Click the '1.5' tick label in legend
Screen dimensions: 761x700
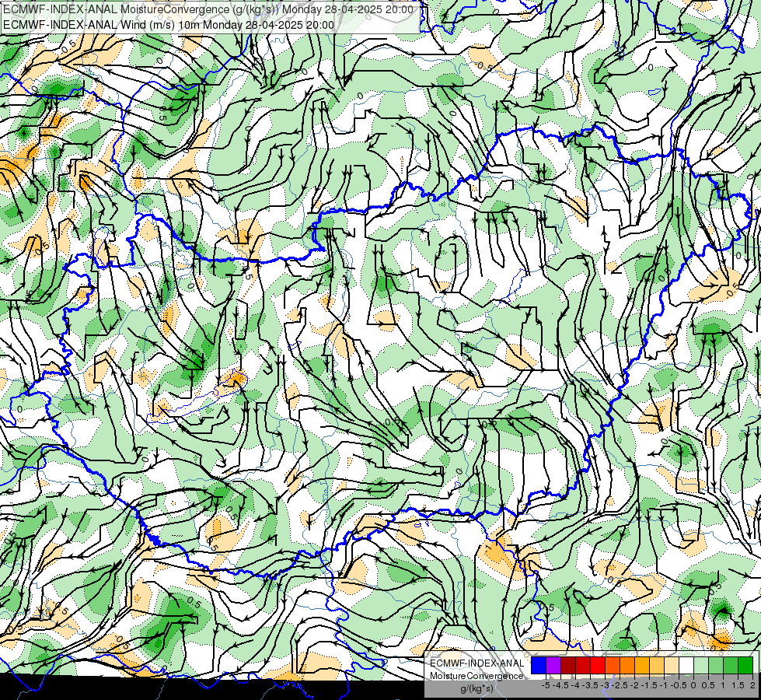click(x=738, y=685)
